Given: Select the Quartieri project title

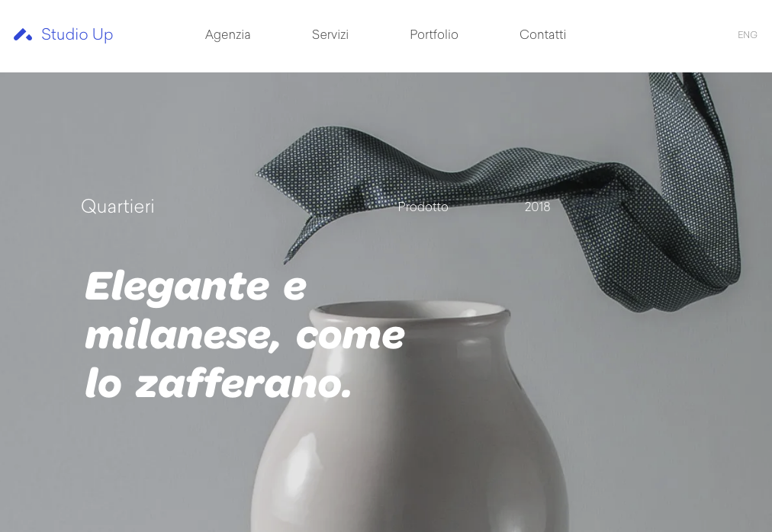Looking at the screenshot, I should point(117,207).
